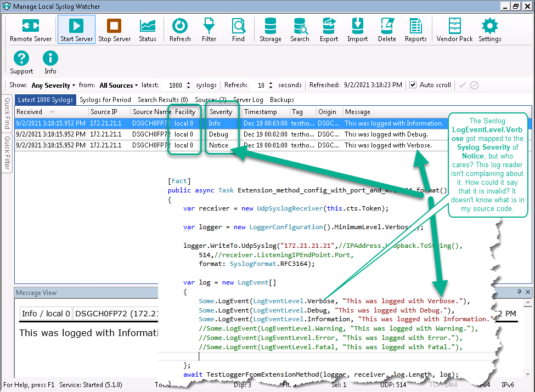Click the Support button

(21, 61)
